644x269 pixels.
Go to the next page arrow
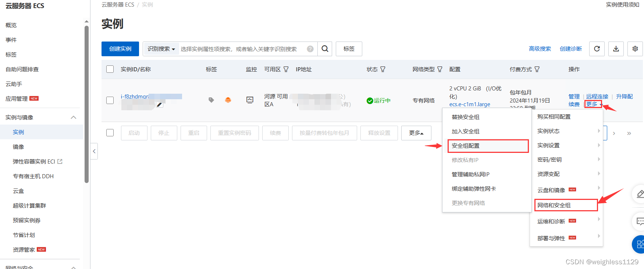tap(614, 133)
